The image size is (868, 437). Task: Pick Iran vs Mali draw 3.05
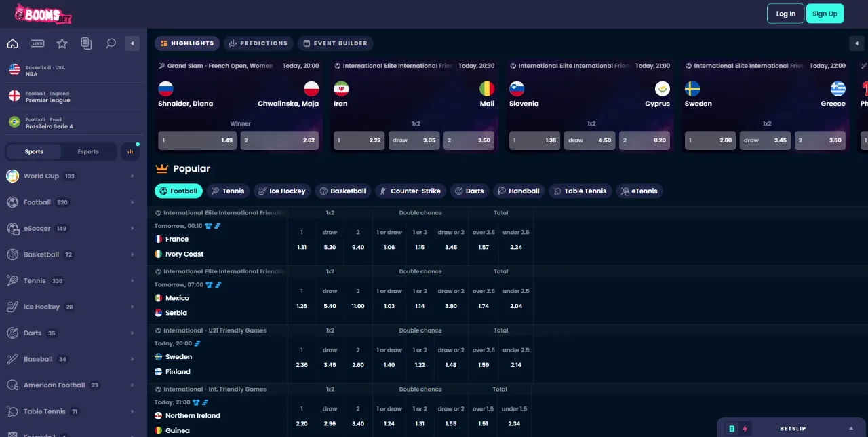coord(414,140)
